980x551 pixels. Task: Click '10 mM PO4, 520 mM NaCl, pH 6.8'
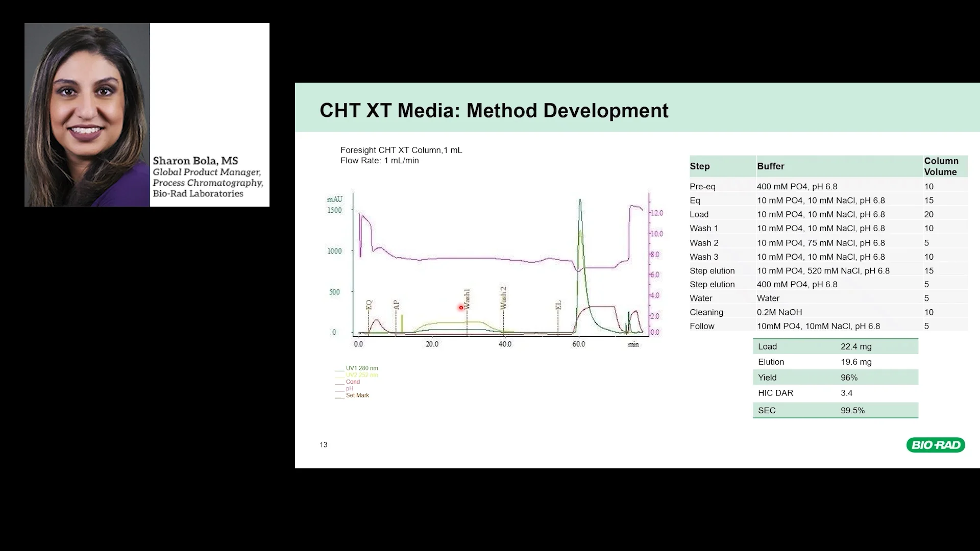pyautogui.click(x=823, y=271)
